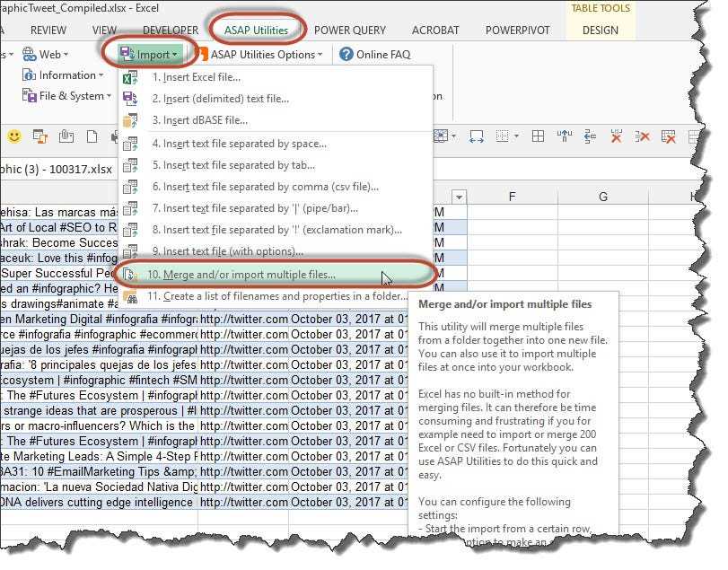Choose Create a list of filenames entry

pyautogui.click(x=276, y=296)
